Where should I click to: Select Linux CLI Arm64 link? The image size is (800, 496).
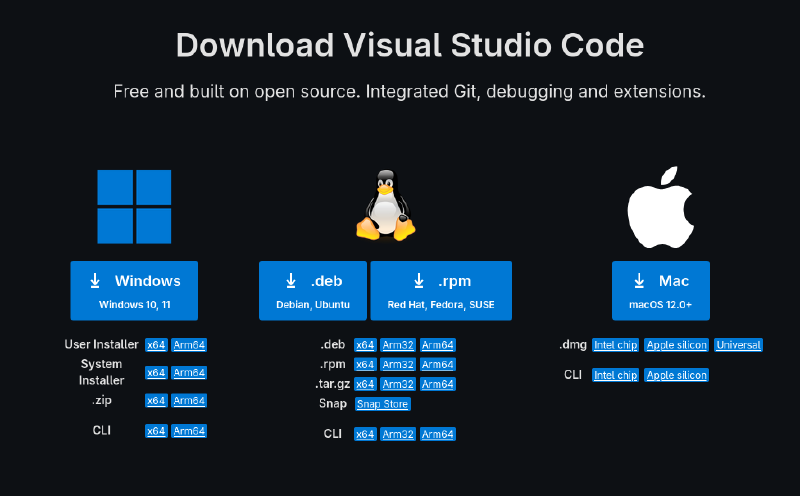point(438,434)
